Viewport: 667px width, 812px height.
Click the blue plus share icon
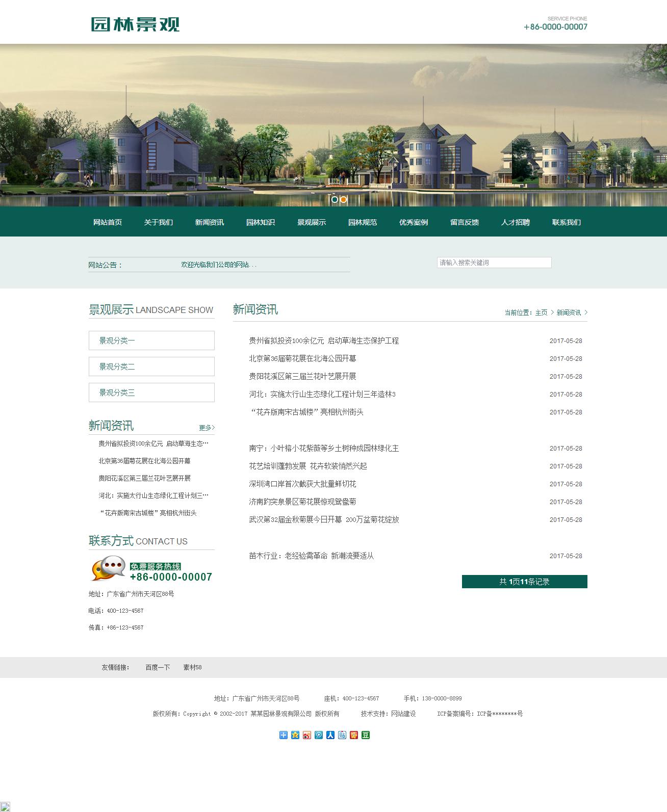pyautogui.click(x=284, y=735)
